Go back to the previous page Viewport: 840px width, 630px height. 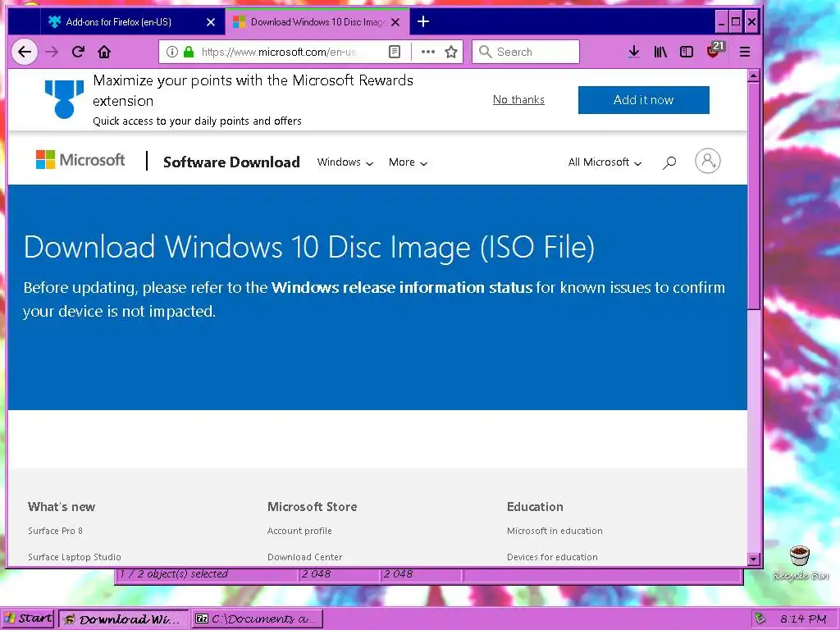[x=25, y=52]
